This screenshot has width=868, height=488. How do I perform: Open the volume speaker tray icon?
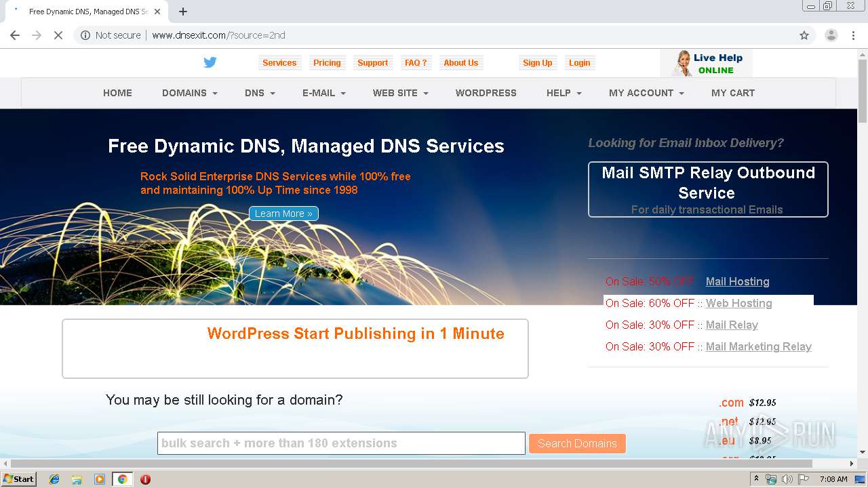click(787, 479)
